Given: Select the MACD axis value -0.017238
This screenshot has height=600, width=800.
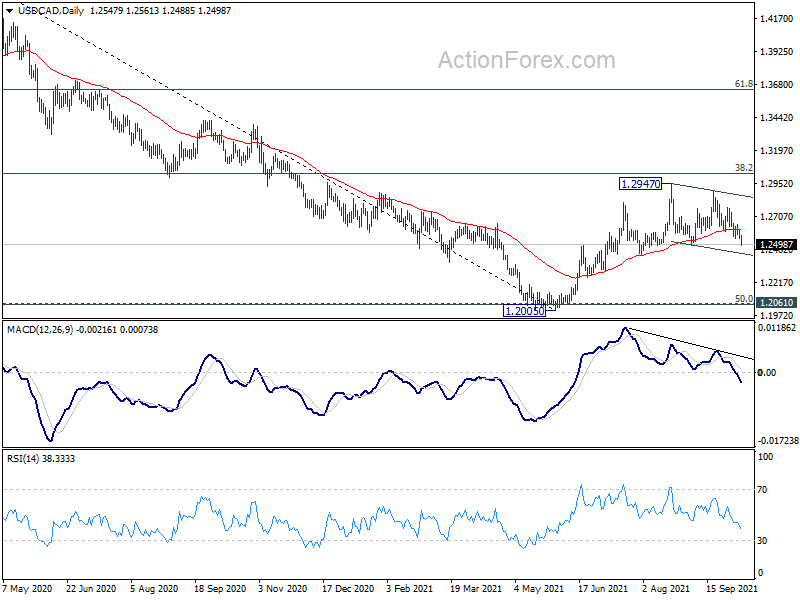Looking at the screenshot, I should click(x=778, y=440).
